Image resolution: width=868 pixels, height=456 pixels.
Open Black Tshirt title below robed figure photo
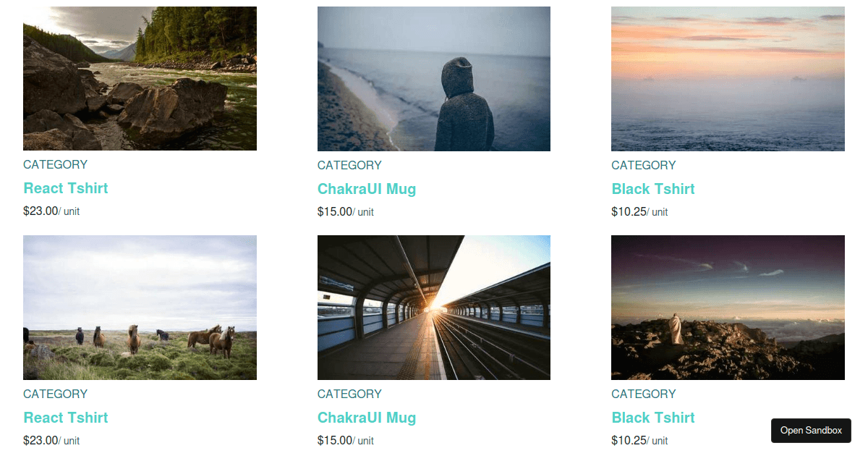click(652, 418)
